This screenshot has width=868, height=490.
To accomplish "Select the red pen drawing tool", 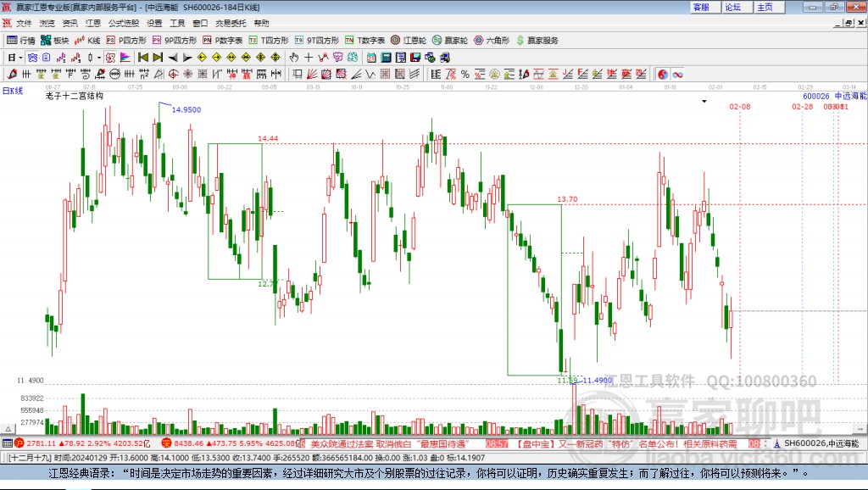I will tap(12, 74).
